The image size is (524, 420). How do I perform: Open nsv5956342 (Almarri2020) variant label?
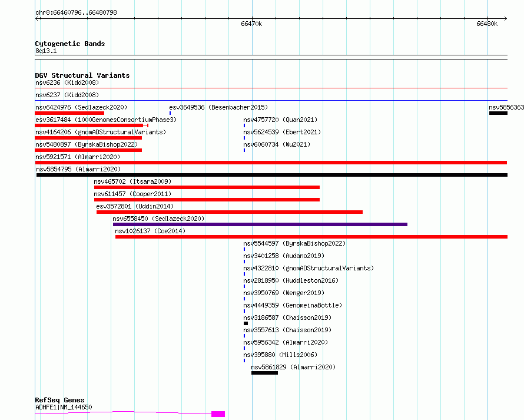click(x=286, y=342)
